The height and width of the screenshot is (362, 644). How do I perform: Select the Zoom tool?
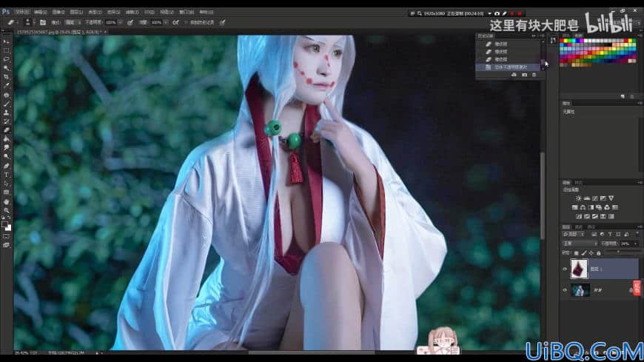(6, 210)
